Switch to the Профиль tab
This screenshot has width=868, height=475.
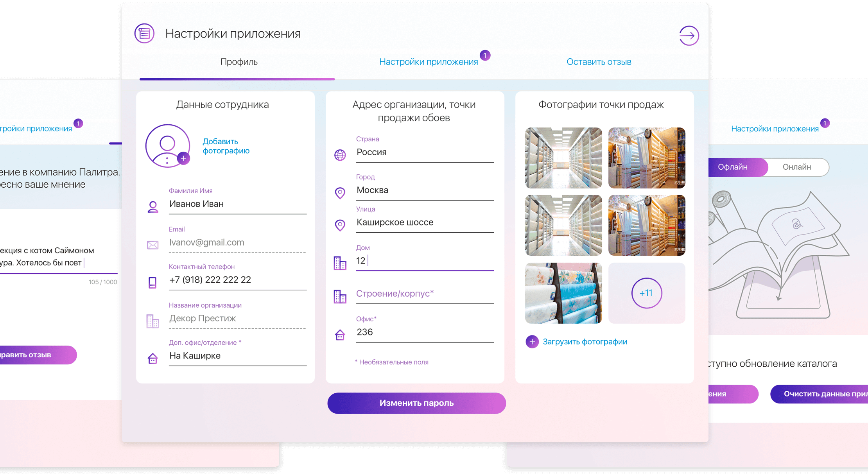tap(239, 62)
